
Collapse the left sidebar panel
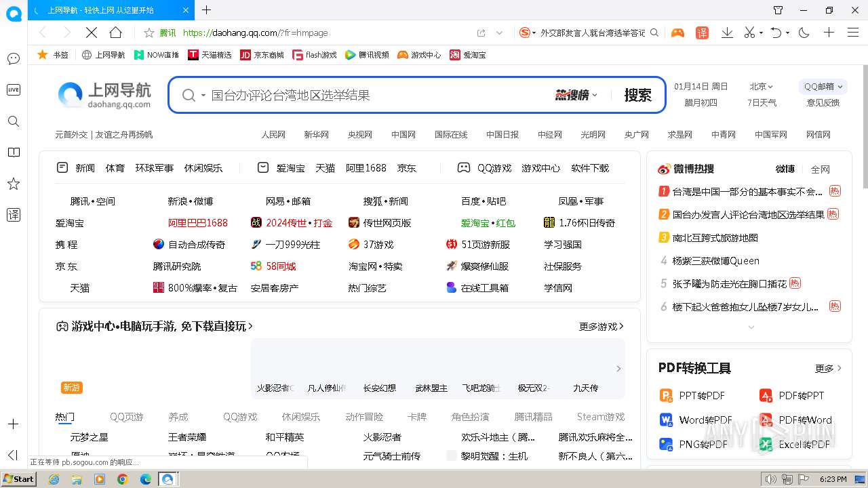(13, 455)
